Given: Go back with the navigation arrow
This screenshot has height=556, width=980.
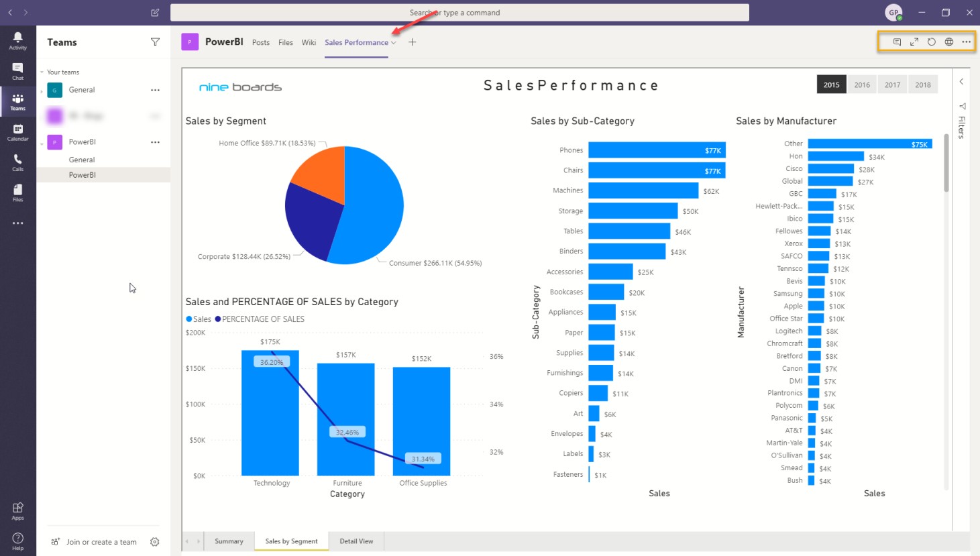Looking at the screenshot, I should pos(10,12).
